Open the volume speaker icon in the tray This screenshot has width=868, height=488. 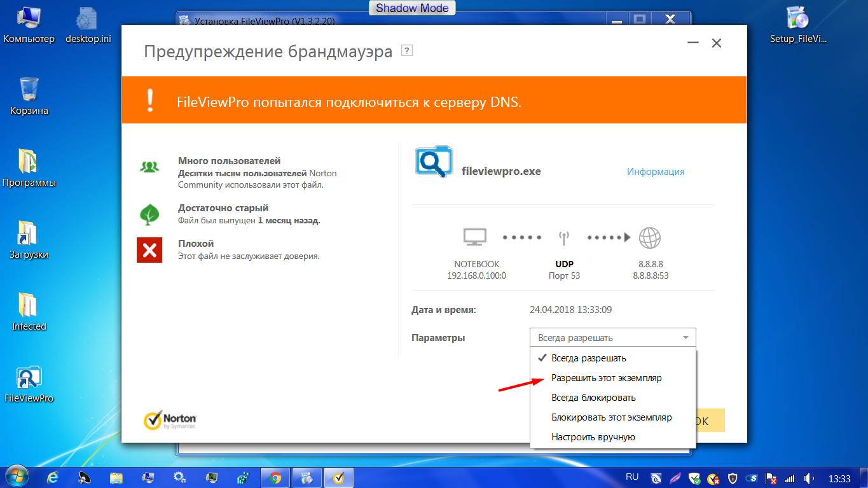pos(809,478)
